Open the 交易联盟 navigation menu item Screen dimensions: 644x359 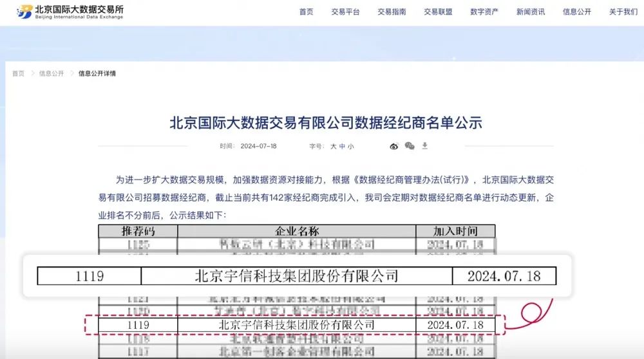coord(438,12)
